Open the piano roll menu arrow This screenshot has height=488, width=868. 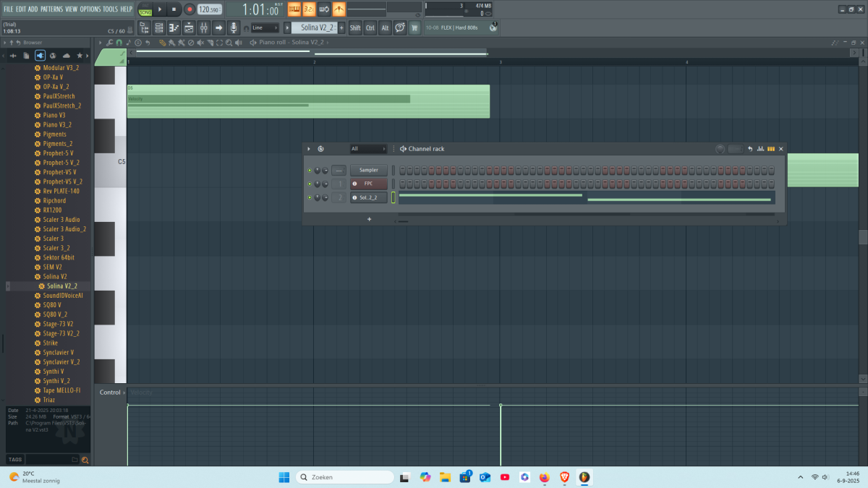pyautogui.click(x=101, y=43)
